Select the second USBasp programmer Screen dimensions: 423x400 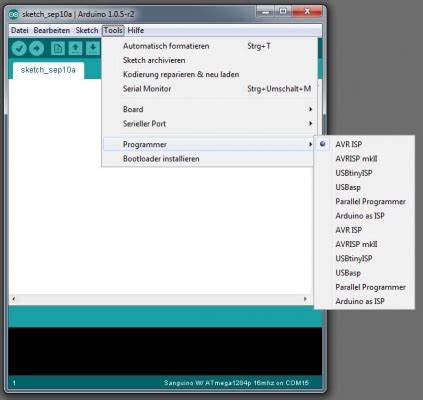364,273
